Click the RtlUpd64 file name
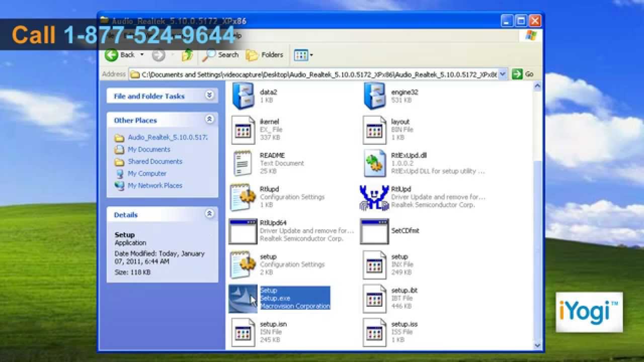The height and width of the screenshot is (362, 644). point(273,223)
